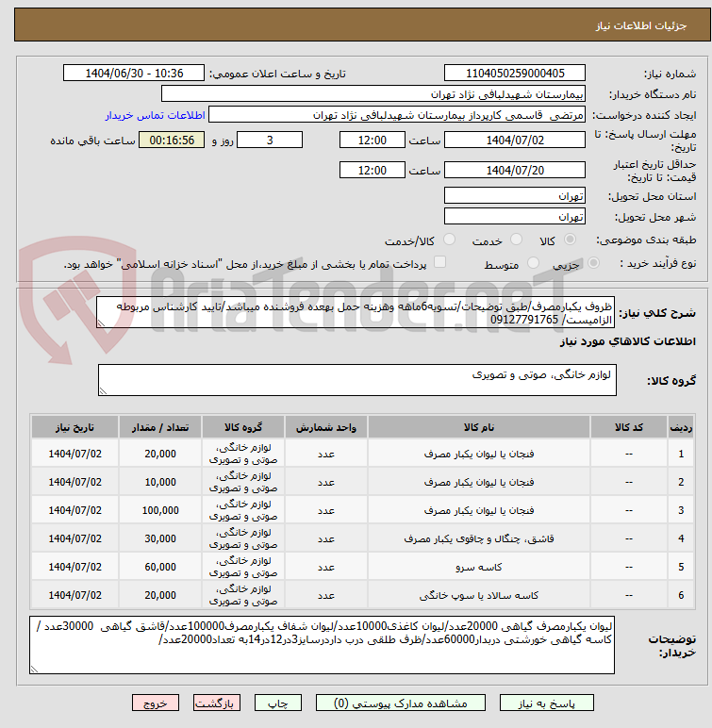This screenshot has height=728, width=712.
Task: Click the remaining time 00:16:56 field
Action: (172, 140)
